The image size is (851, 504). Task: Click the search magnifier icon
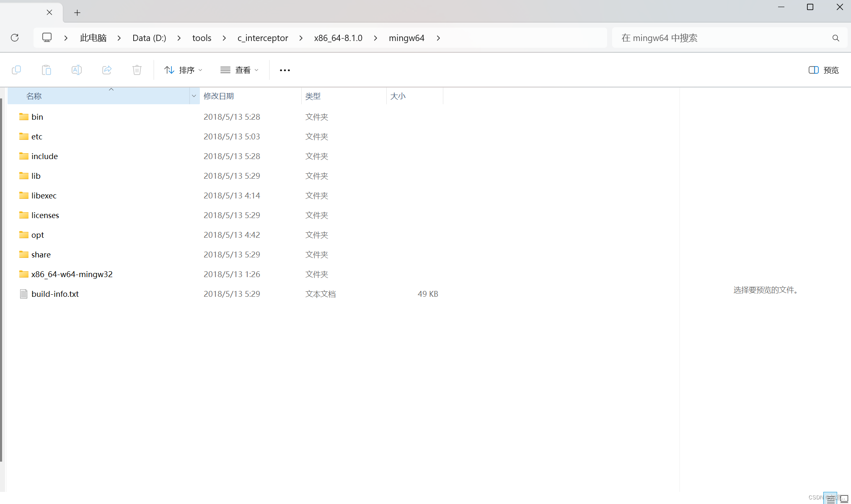835,38
